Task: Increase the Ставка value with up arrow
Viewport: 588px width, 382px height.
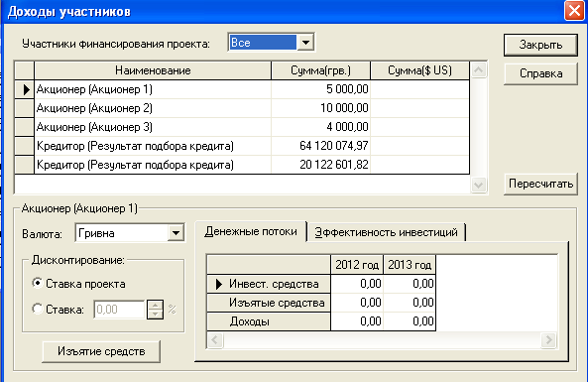Action: [155, 305]
